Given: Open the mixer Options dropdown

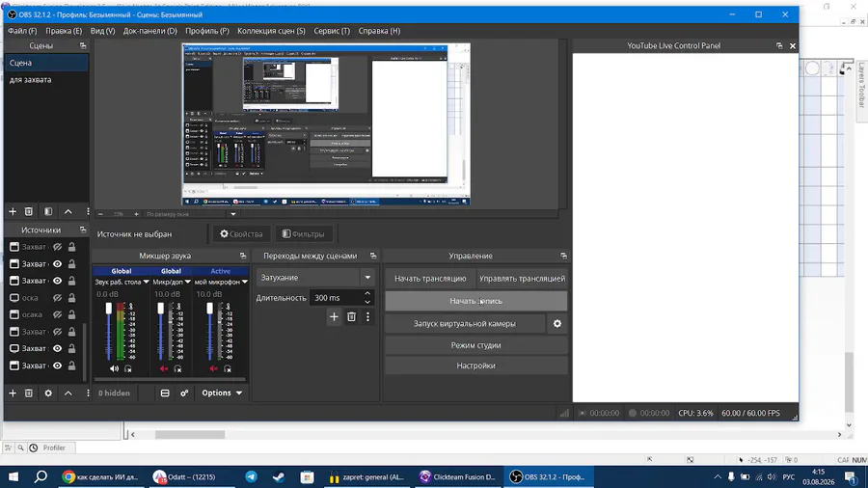Looking at the screenshot, I should point(222,393).
